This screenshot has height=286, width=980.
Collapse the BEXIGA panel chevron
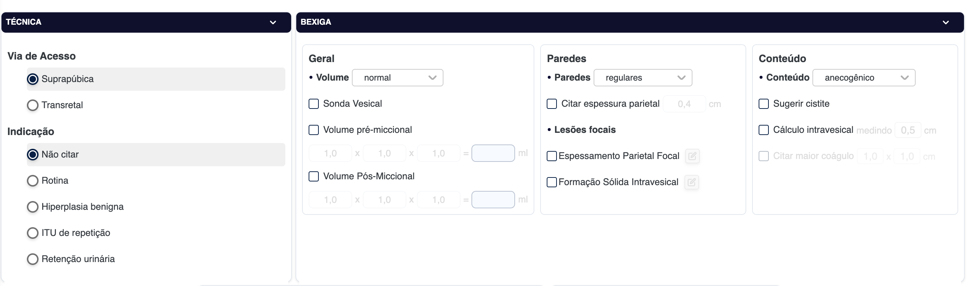[945, 23]
